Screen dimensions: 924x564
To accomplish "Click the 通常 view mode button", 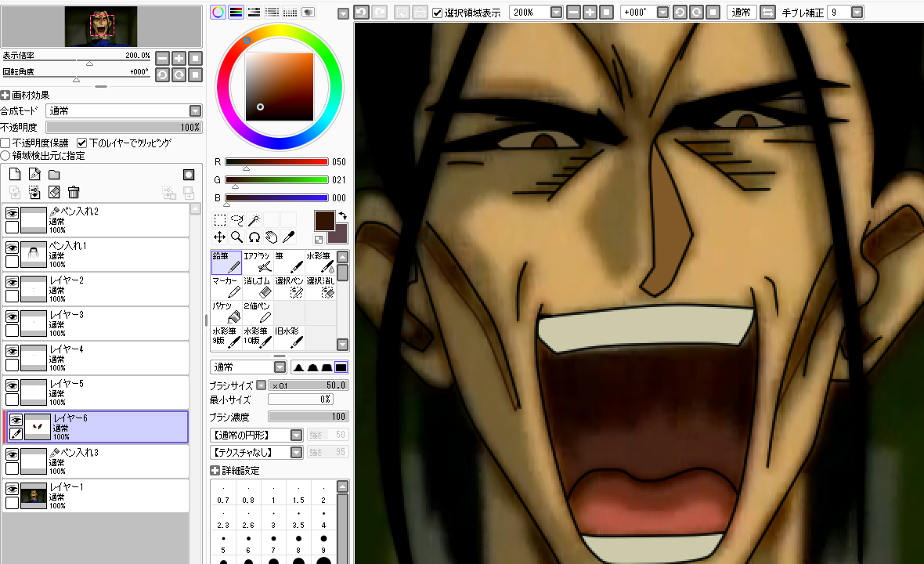I will tap(742, 13).
